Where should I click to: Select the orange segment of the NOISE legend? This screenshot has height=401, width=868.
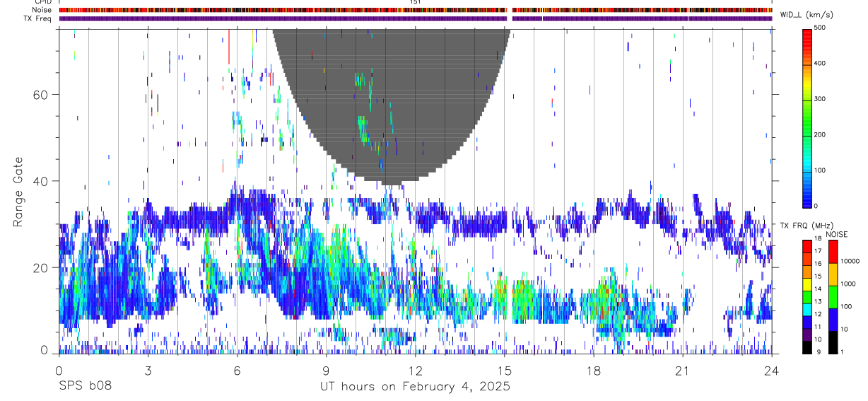pyautogui.click(x=833, y=274)
